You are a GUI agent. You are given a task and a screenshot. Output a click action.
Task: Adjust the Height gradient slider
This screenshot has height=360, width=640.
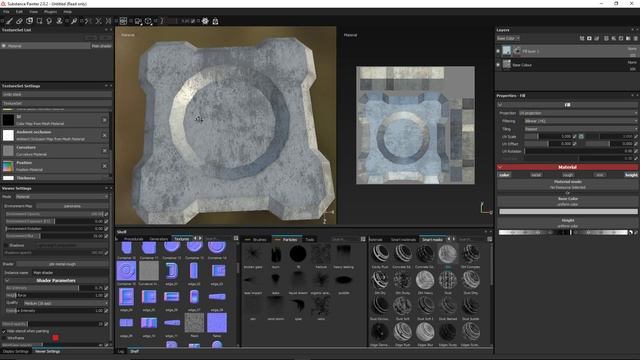pos(563,232)
